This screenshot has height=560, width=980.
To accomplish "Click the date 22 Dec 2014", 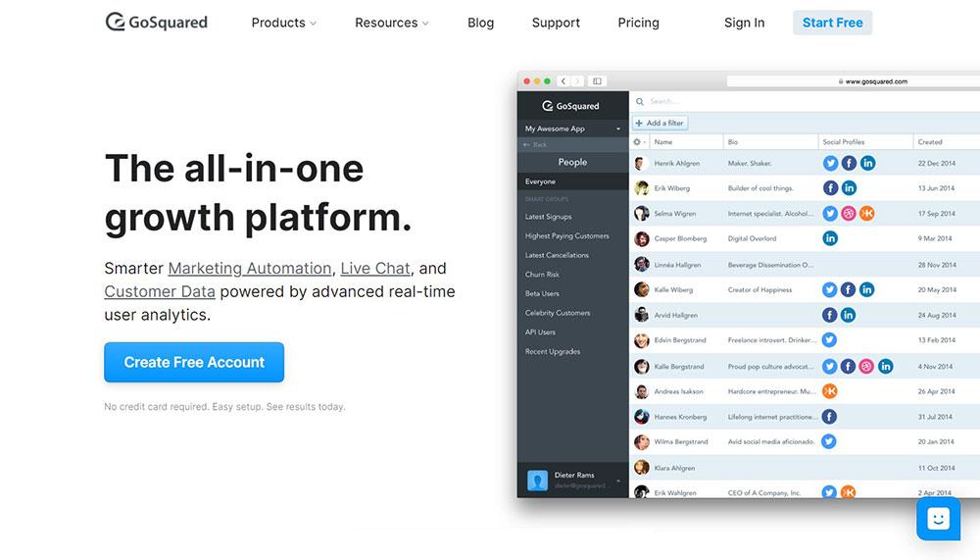I will coord(936,164).
